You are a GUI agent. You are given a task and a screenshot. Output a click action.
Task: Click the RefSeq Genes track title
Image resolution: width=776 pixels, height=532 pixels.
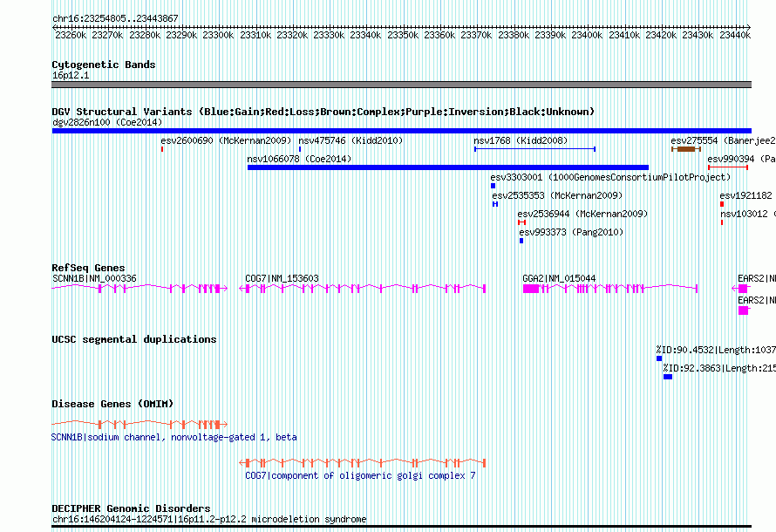tap(88, 268)
